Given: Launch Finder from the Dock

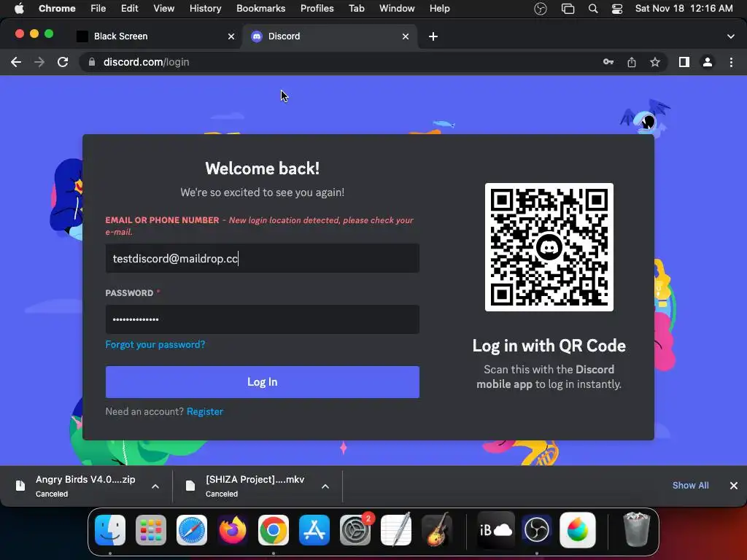Looking at the screenshot, I should click(x=110, y=529).
